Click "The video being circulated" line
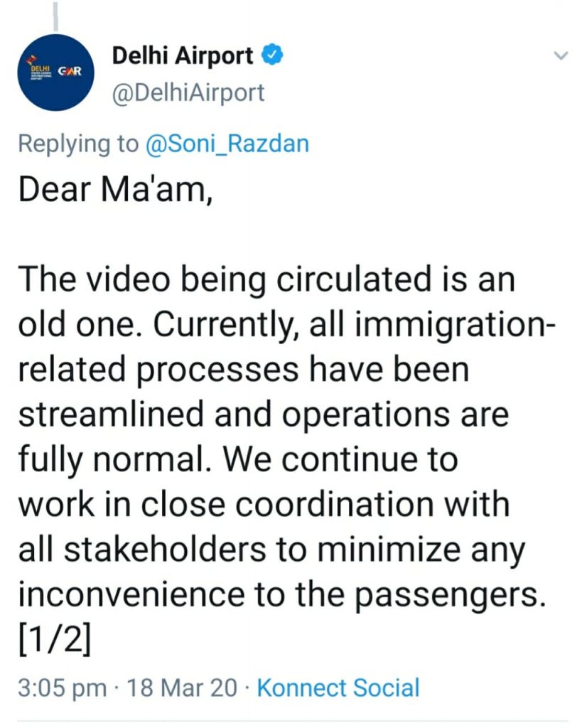582x728 pixels. pyautogui.click(x=266, y=279)
